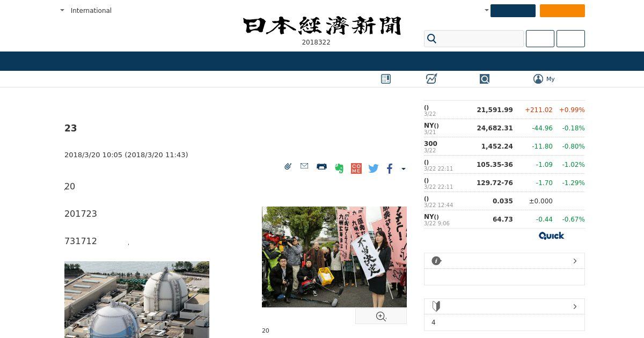644x338 pixels.
Task: Click into the header search field
Action: (474, 39)
